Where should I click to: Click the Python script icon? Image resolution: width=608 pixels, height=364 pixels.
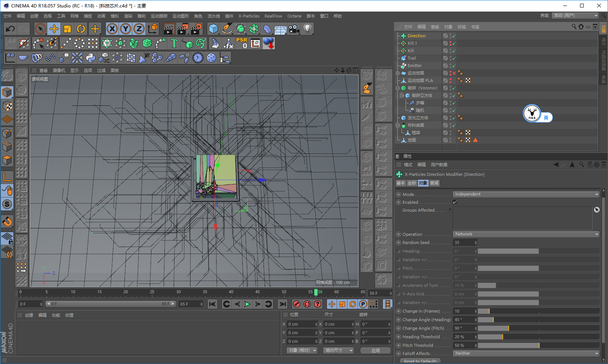(x=91, y=58)
